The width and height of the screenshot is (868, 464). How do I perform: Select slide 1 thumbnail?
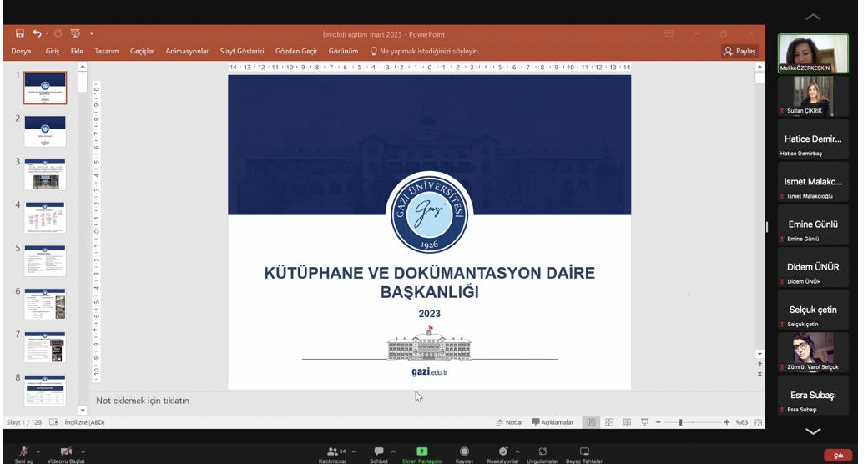coord(45,88)
